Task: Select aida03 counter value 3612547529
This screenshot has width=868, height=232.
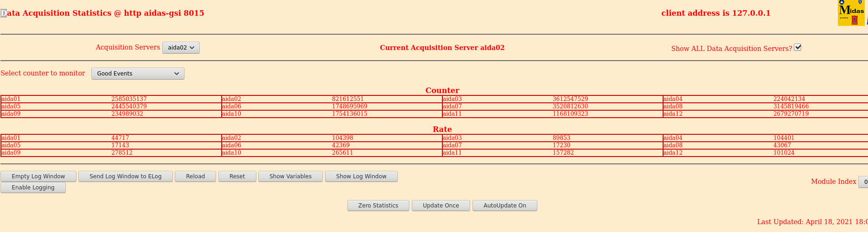Action: [x=570, y=99]
